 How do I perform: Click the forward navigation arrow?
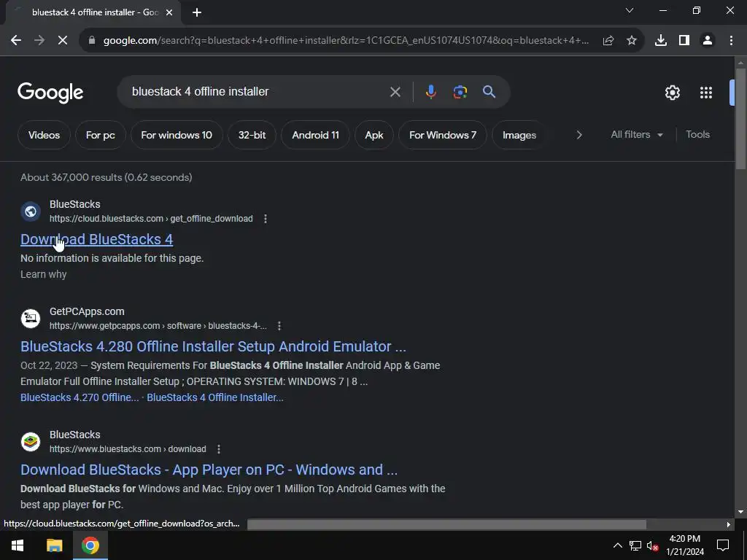pos(39,41)
